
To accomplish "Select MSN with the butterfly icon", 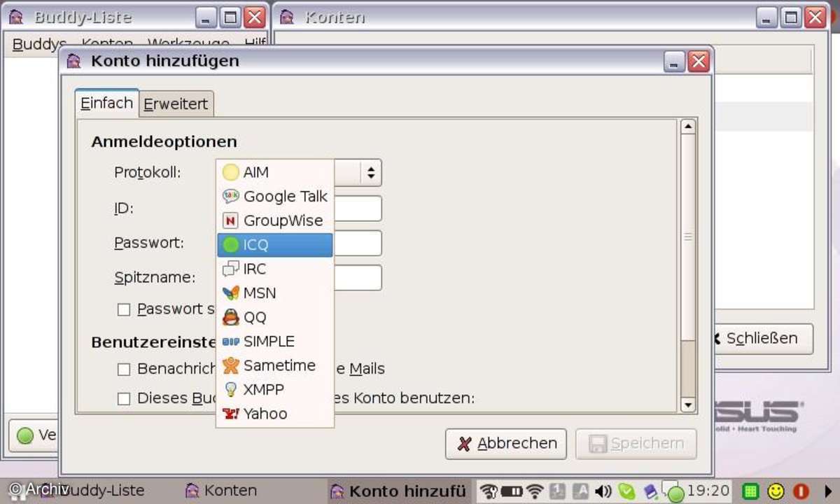I will point(274,293).
